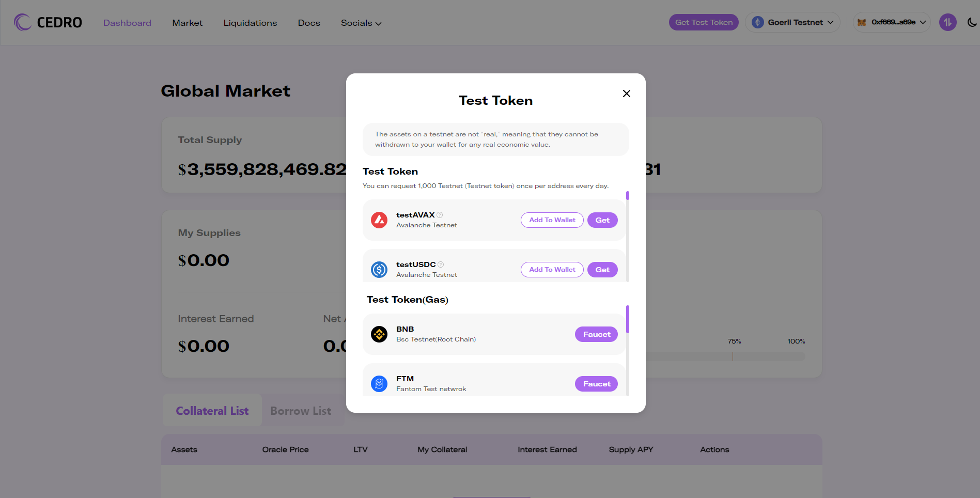
Task: Click info icon beside testUSDC
Action: pos(441,264)
